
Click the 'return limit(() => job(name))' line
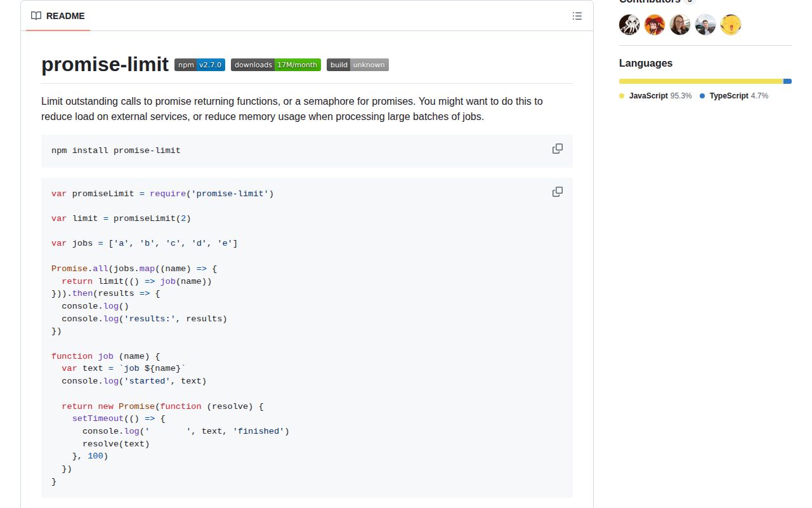pyautogui.click(x=136, y=281)
